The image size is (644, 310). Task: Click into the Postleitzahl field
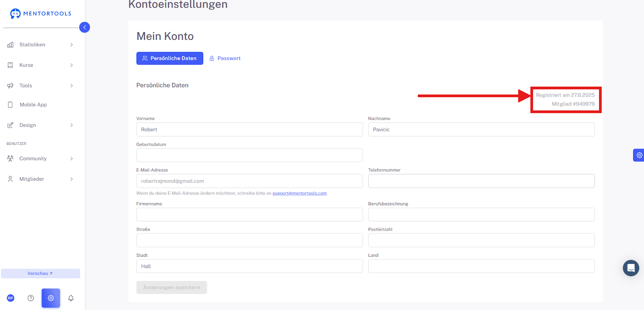(481, 240)
